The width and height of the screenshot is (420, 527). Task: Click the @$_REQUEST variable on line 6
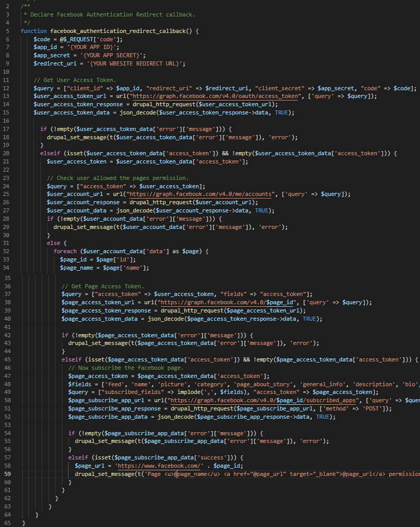click(x=76, y=39)
